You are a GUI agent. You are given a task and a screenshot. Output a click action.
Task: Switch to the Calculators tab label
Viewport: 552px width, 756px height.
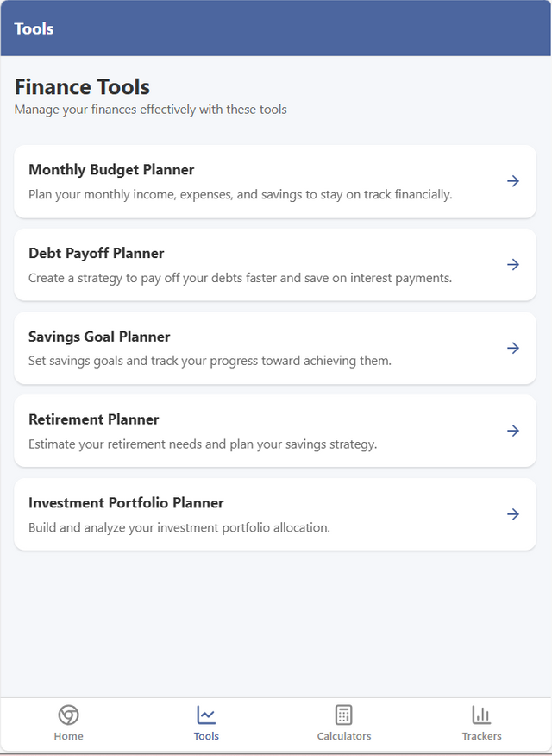point(344,736)
